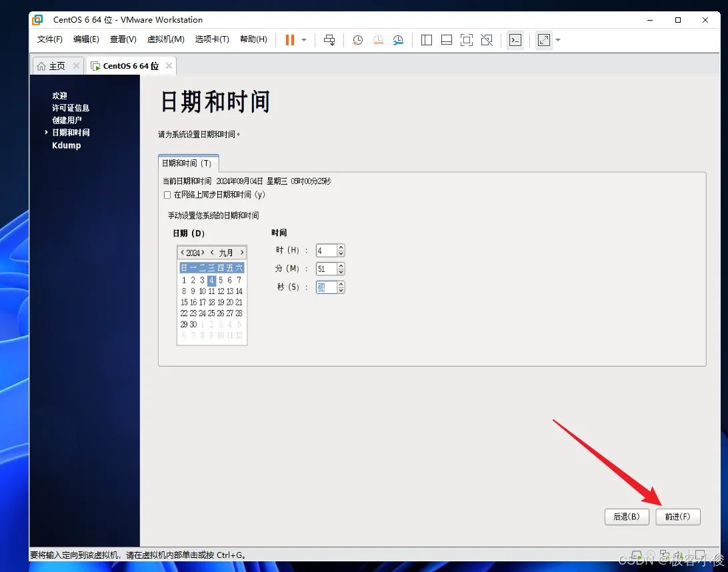
Task: Enter full screen mode
Action: pyautogui.click(x=467, y=40)
